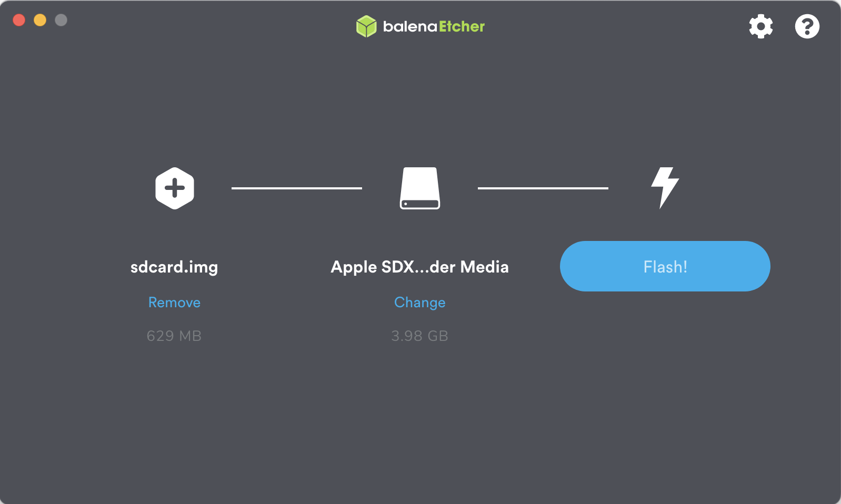The height and width of the screenshot is (504, 841).
Task: Click the drive target icon
Action: click(x=420, y=188)
